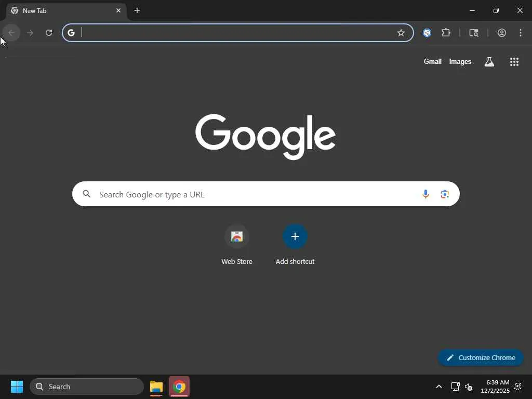Viewport: 532px width, 399px height.
Task: Click the Customize Chrome button
Action: click(x=481, y=357)
